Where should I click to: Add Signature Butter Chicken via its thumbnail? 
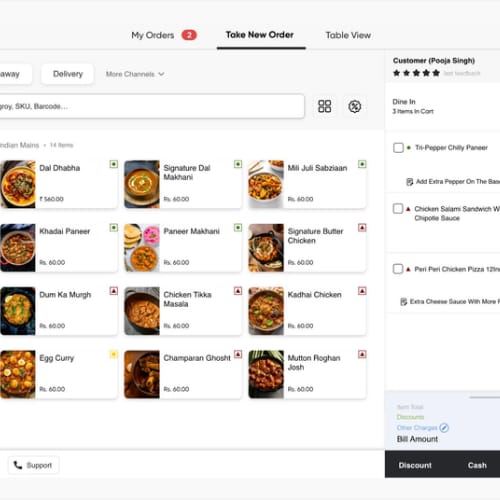coord(266,248)
